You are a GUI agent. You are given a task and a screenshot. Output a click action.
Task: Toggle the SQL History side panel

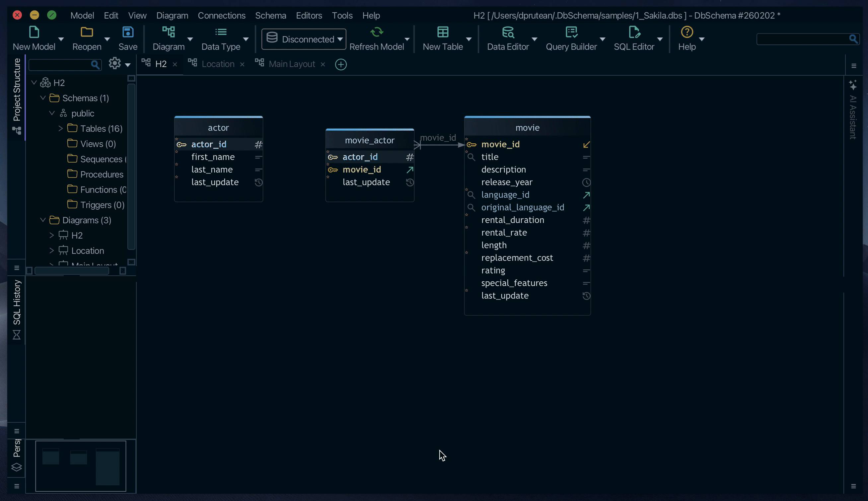click(x=17, y=303)
